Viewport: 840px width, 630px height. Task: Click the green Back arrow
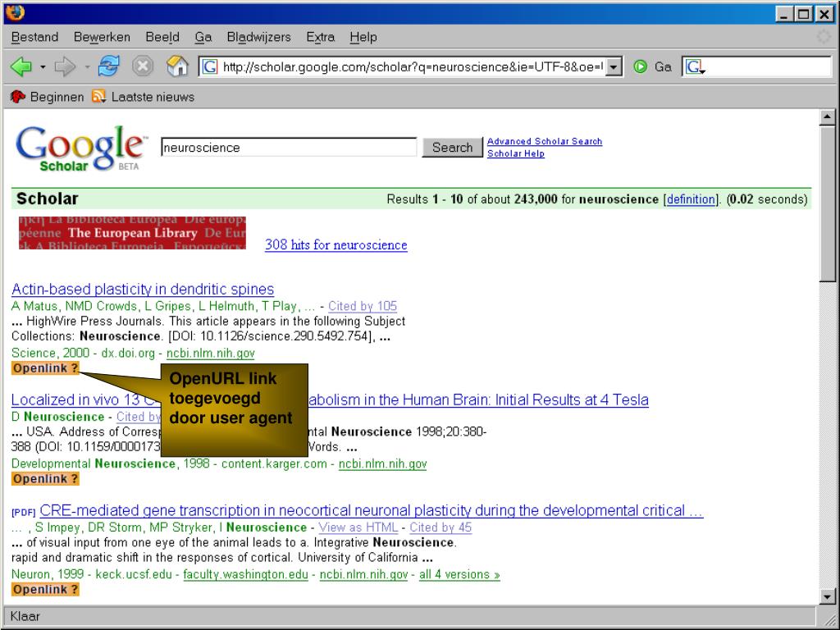21,66
